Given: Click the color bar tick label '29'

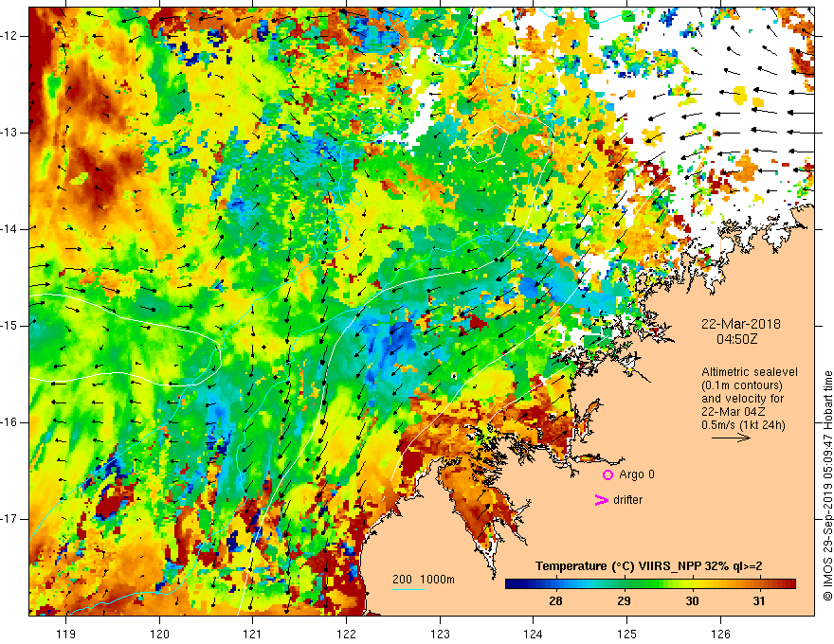Looking at the screenshot, I should 624,601.
